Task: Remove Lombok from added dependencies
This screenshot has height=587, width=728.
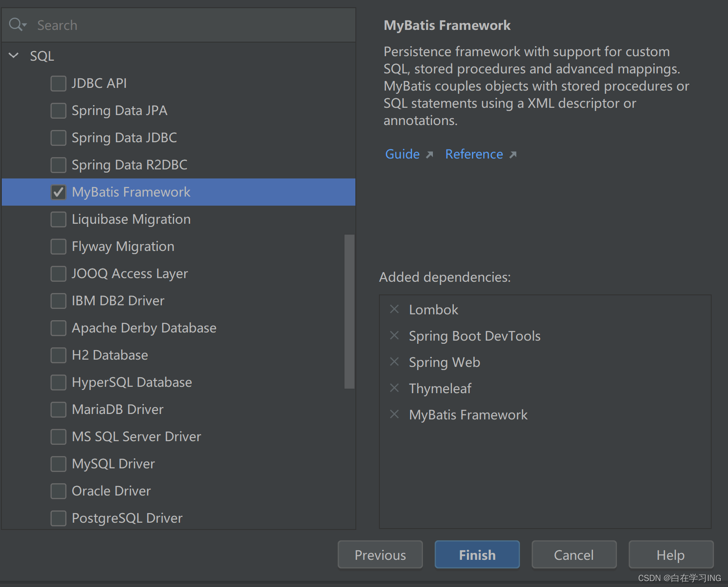Action: tap(394, 309)
